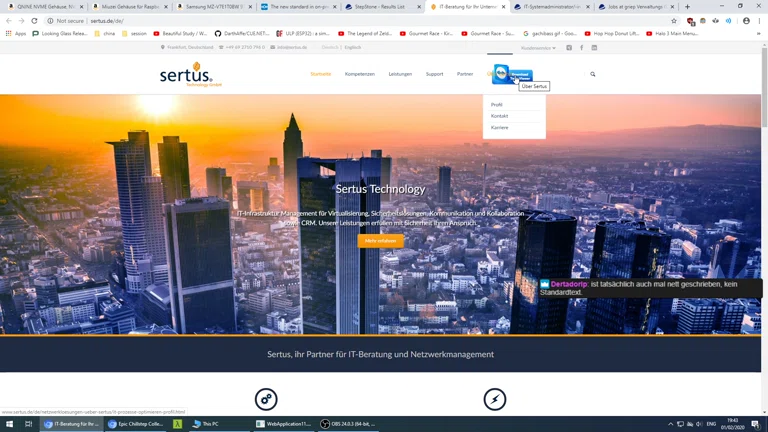Switch to the Samsung MZ-V7E1T0BW tab
The width and height of the screenshot is (768, 432).
pos(215,7)
